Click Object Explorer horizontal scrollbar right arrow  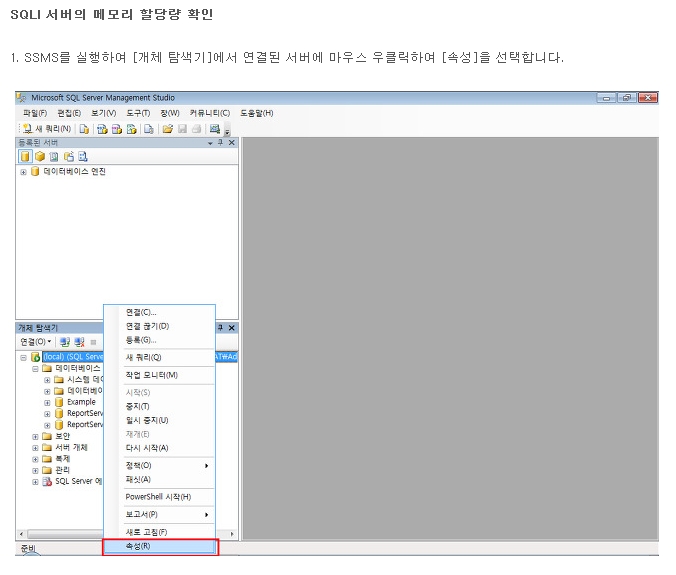(x=232, y=534)
